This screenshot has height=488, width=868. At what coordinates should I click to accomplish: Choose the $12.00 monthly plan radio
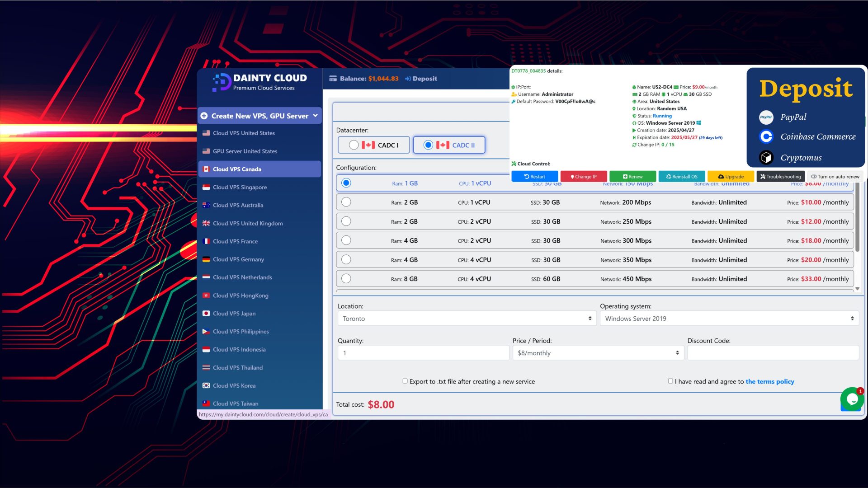coord(346,221)
